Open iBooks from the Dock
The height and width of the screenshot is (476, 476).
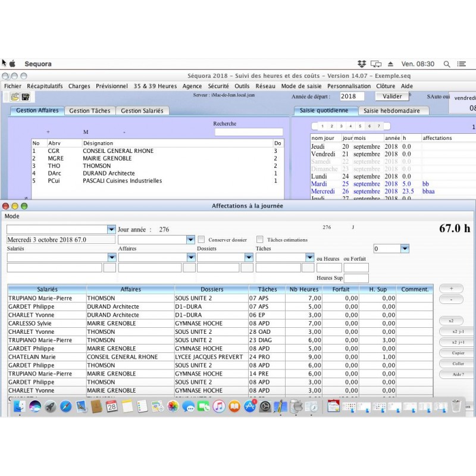point(234,406)
